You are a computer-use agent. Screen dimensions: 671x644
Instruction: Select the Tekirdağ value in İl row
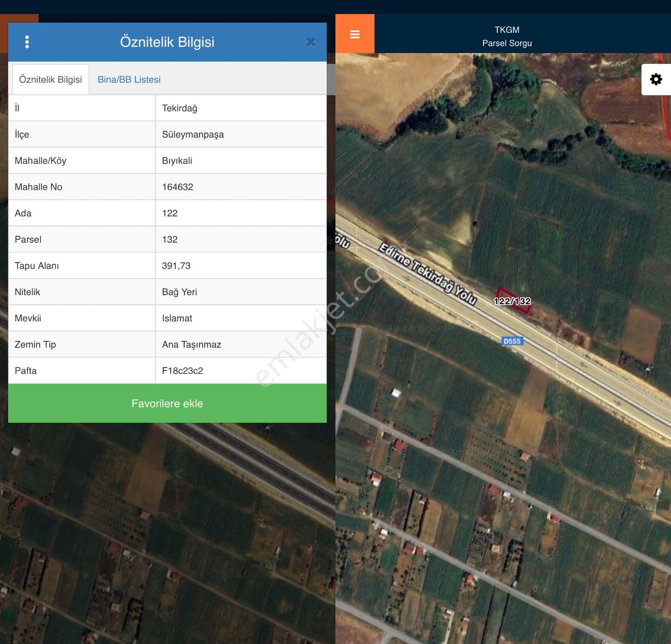[x=180, y=108]
